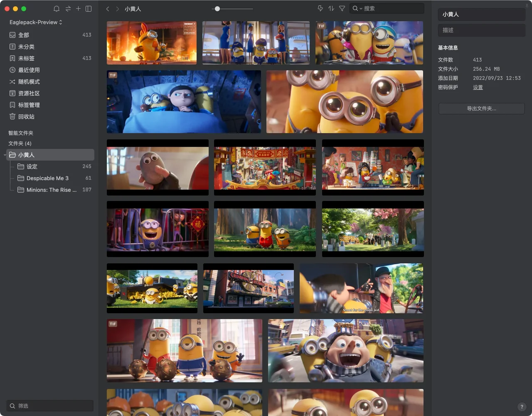Select 全部 in the sidebar

tap(51, 35)
